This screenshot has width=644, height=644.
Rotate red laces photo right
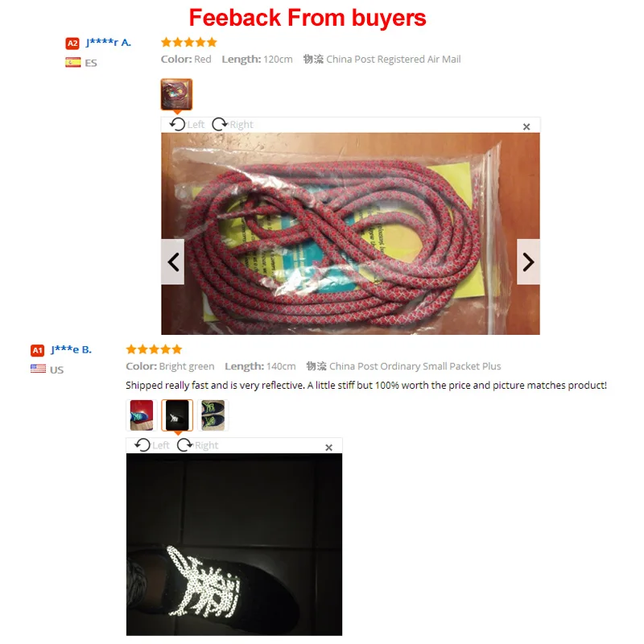233,125
